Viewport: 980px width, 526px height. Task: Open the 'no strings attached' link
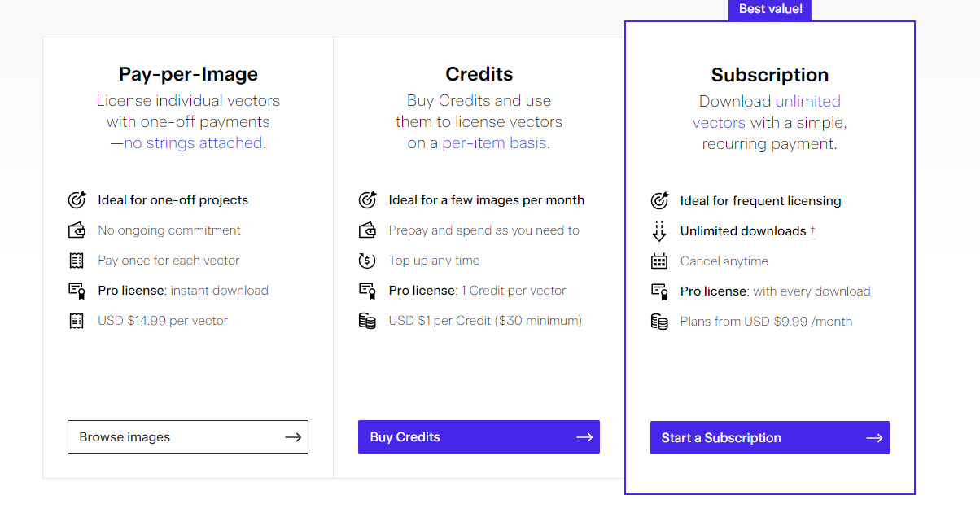tap(193, 143)
